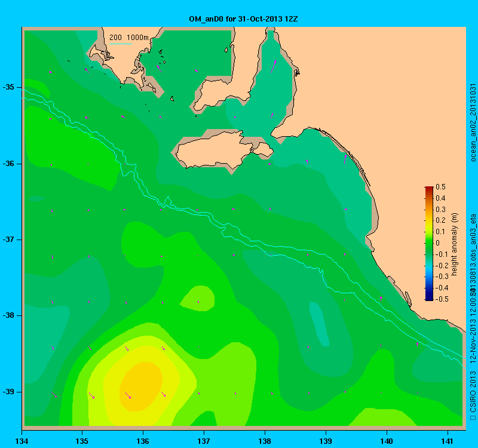The height and width of the screenshot is (448, 478).
Task: Click latitude axis label '-36'
Action: 8,164
